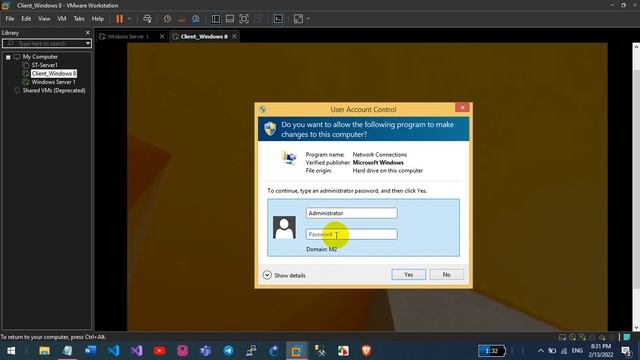Viewport: 640px width, 360px height.
Task: Send Ctrl+Alt+Del to the virtual machine
Action: (x=147, y=19)
